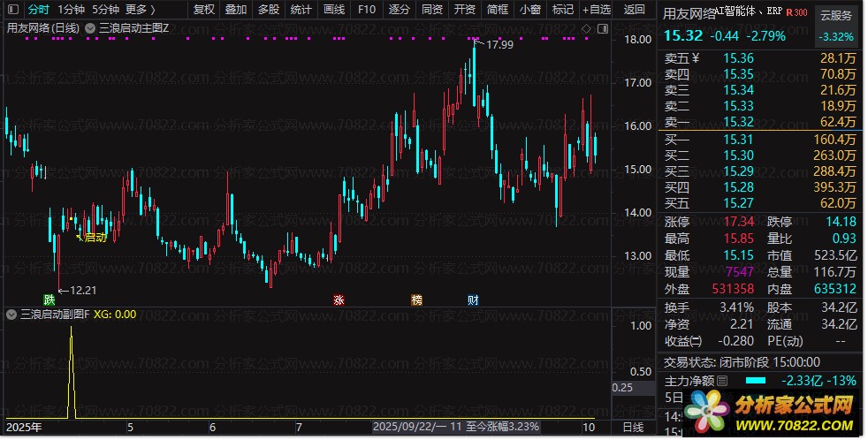The height and width of the screenshot is (440, 868).
Task: Activate the 画线 drawing tools
Action: tap(334, 10)
